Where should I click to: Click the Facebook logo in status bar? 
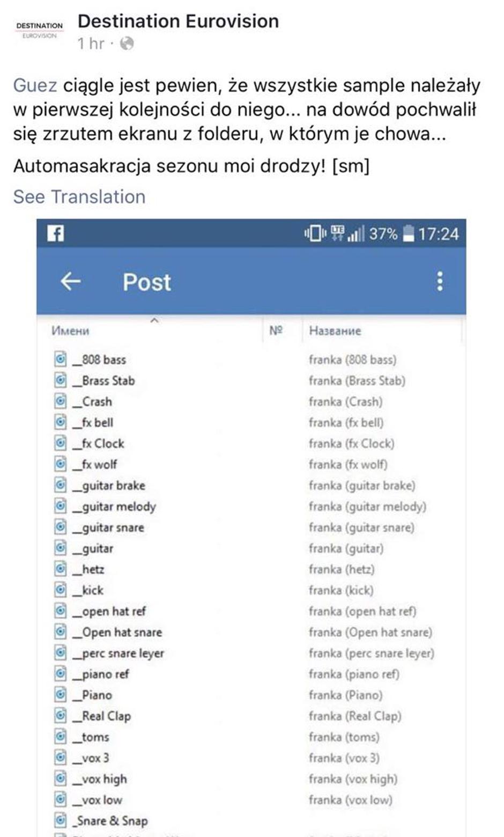click(55, 233)
